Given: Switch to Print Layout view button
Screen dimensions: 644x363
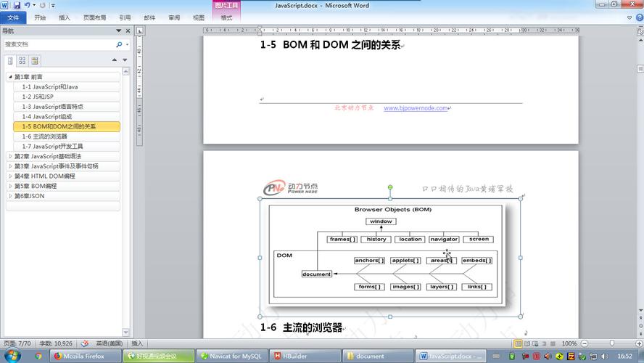Looking at the screenshot, I should (x=518, y=343).
